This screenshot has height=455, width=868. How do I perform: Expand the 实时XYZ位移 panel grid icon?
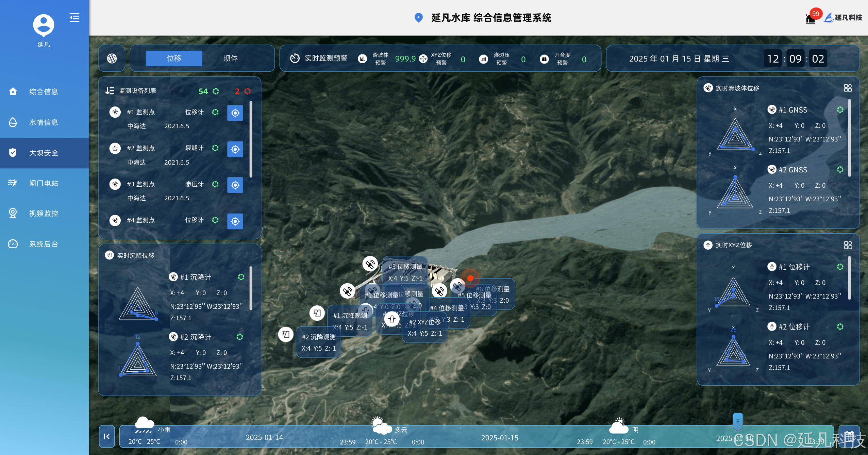848,245
